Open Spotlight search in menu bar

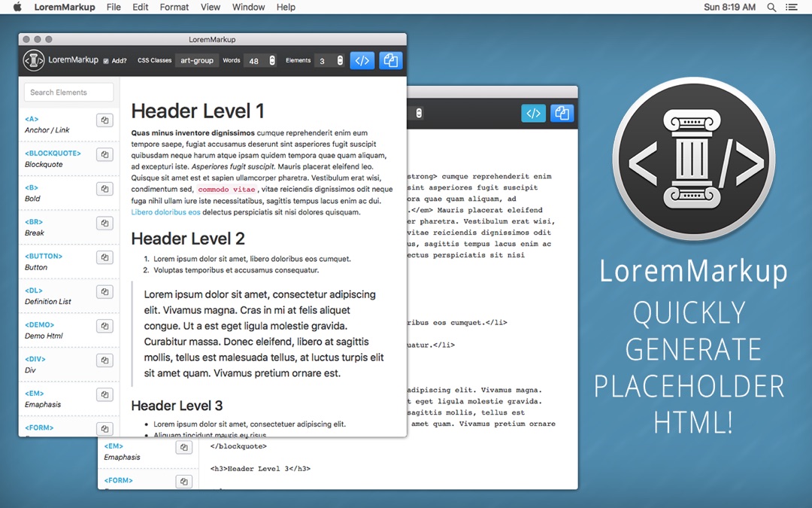pyautogui.click(x=771, y=8)
